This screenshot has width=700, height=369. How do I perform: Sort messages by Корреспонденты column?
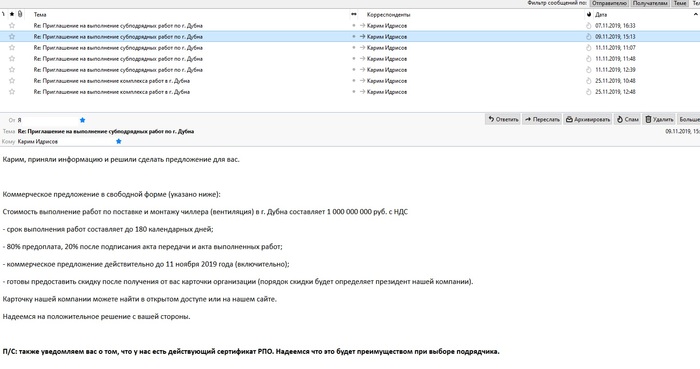tap(388, 14)
